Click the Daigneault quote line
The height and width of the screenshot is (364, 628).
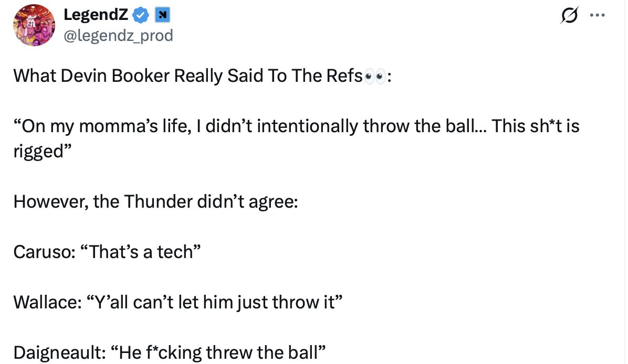point(170,352)
